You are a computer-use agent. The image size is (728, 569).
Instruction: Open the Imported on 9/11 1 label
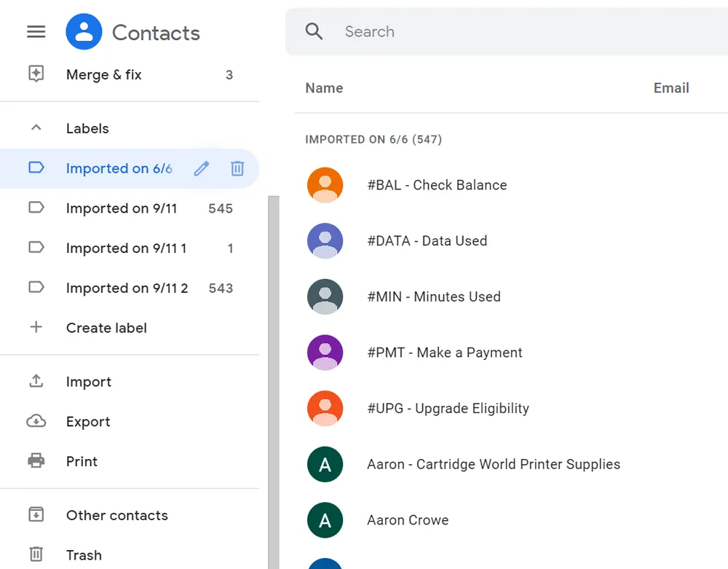(126, 248)
